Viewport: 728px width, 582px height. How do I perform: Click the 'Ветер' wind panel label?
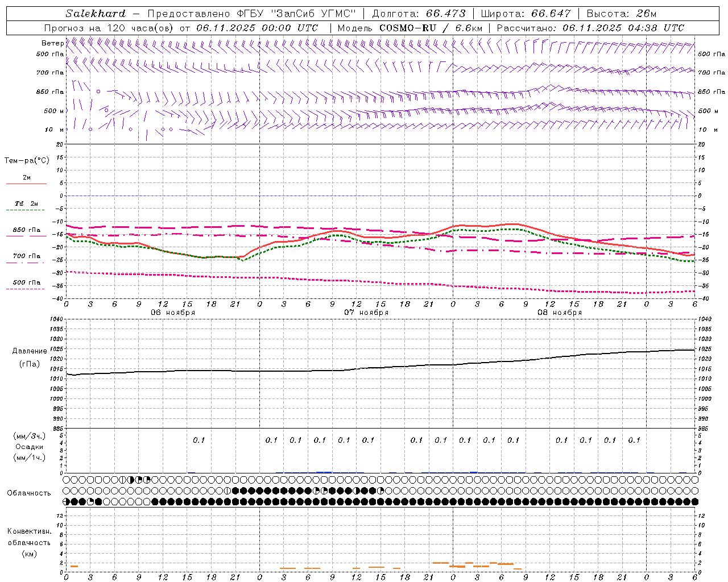(52, 43)
